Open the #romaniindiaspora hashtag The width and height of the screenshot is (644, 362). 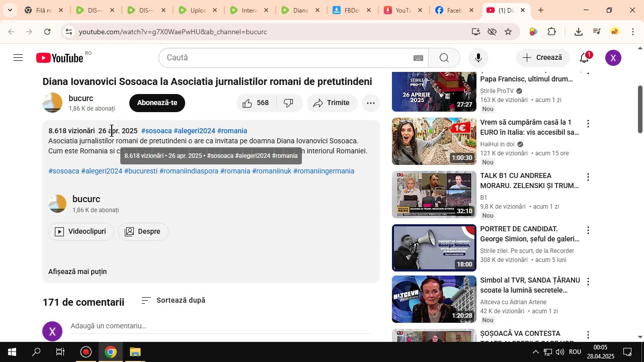(x=189, y=171)
